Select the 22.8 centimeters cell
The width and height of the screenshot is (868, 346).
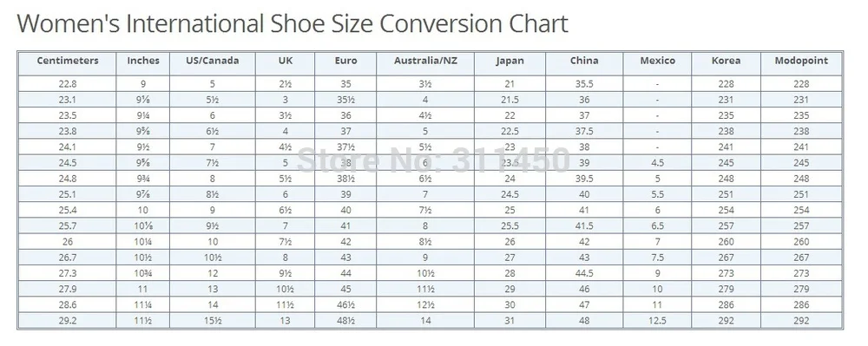68,84
